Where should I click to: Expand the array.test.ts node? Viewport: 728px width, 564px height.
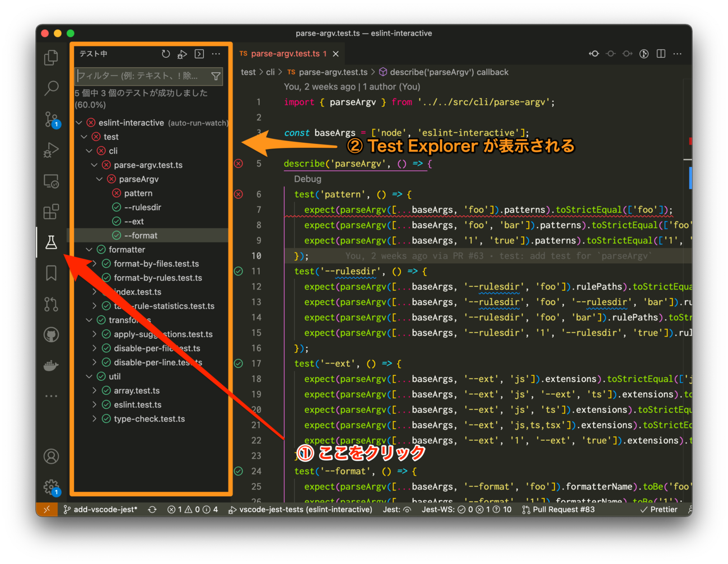[x=94, y=391]
